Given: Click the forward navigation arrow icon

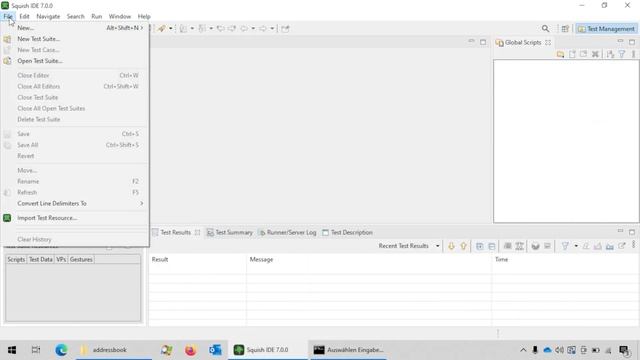Looking at the screenshot, I should click(263, 29).
